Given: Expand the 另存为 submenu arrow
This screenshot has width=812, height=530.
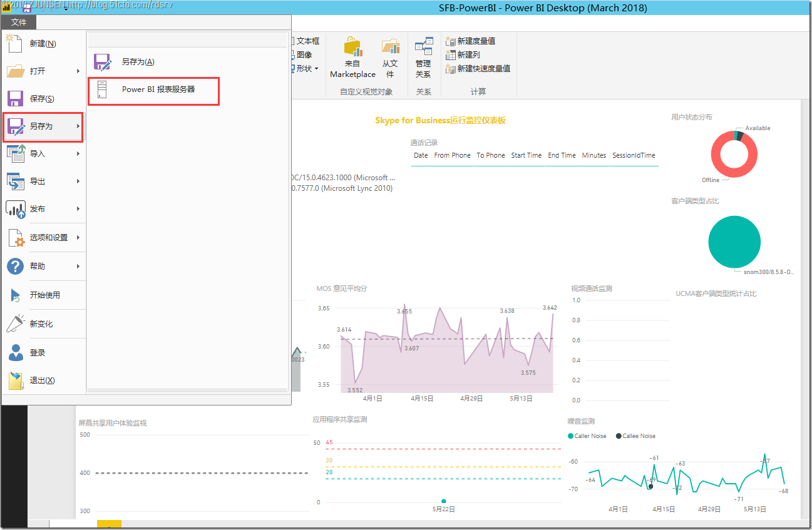Looking at the screenshot, I should [78, 126].
